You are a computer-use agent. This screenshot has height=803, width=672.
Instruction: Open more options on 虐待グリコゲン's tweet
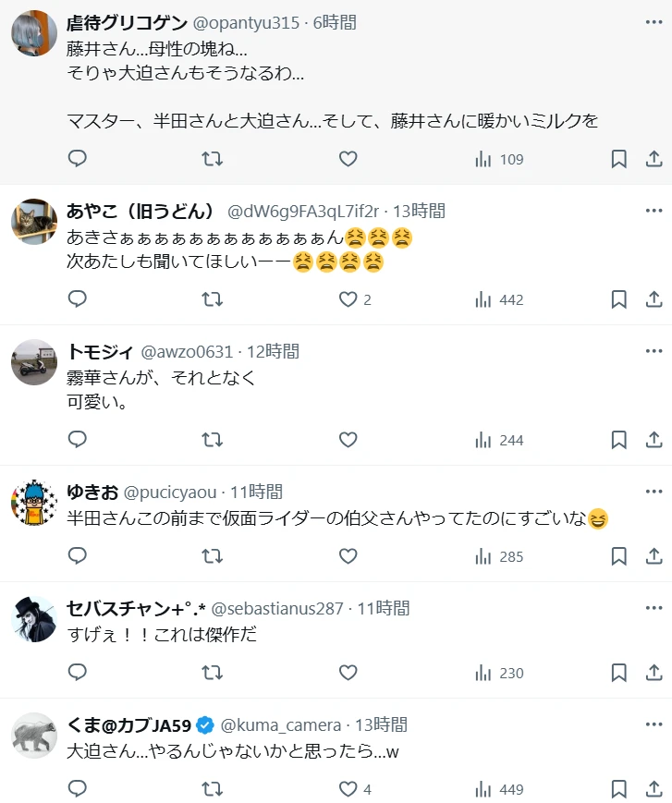pos(654,22)
